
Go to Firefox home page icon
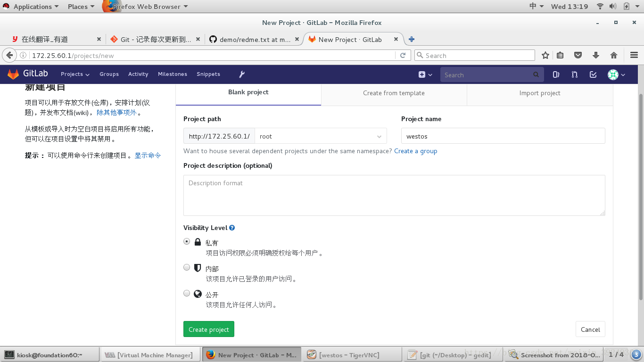coord(614,55)
